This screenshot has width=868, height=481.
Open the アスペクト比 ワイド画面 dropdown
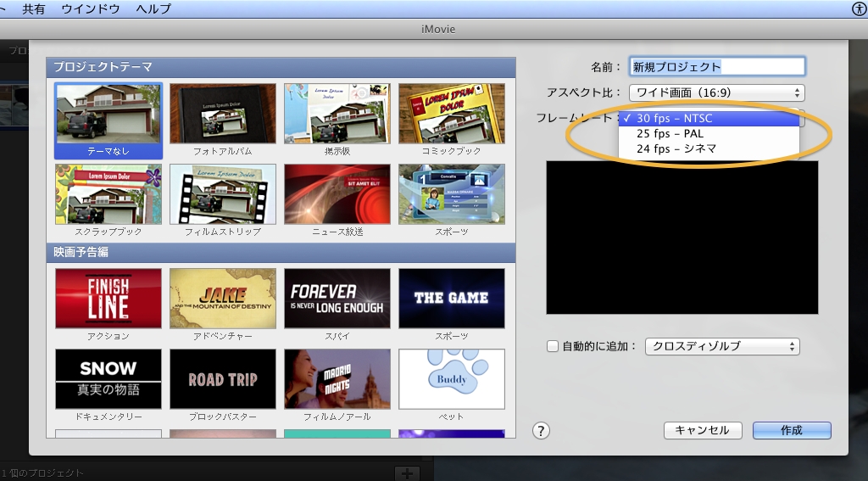point(716,92)
